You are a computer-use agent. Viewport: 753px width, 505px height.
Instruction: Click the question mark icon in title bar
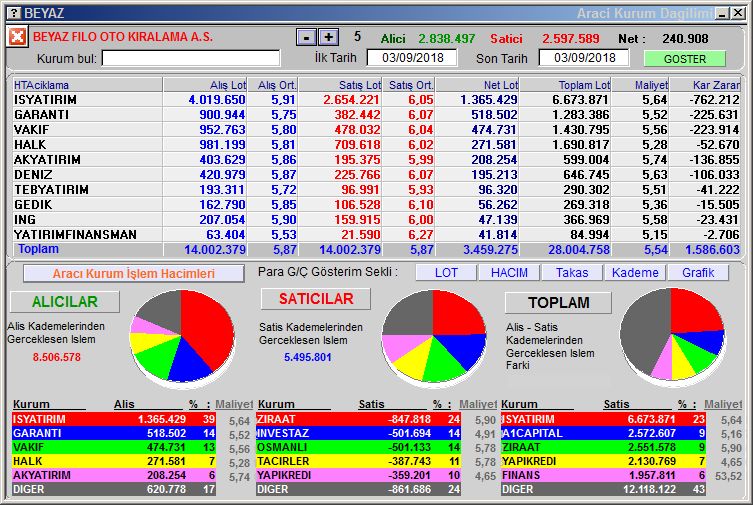point(15,13)
